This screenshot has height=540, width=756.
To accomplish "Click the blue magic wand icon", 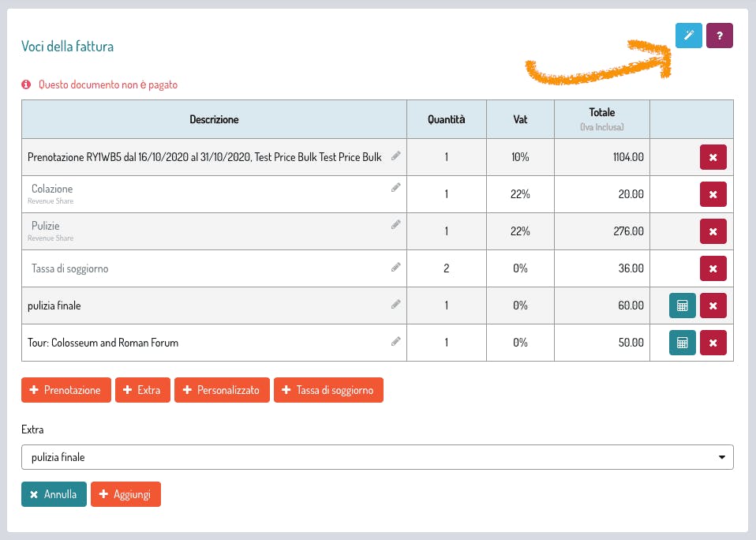I will tap(688, 36).
